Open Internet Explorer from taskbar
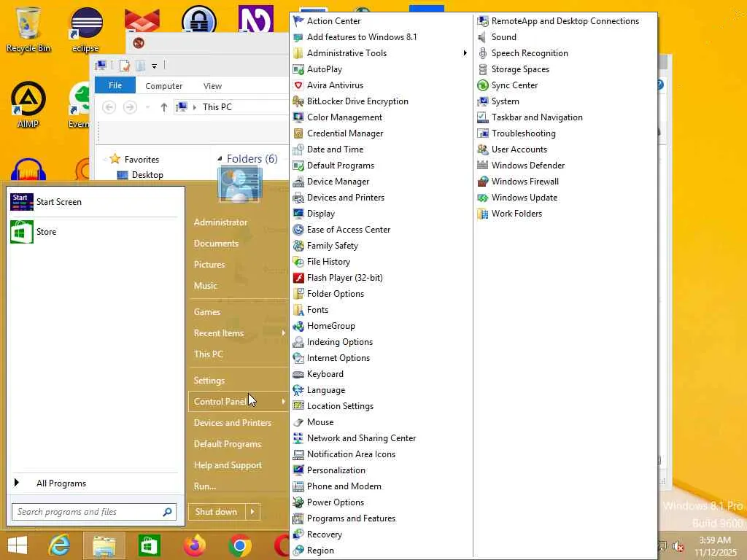747x560 pixels. click(x=60, y=545)
